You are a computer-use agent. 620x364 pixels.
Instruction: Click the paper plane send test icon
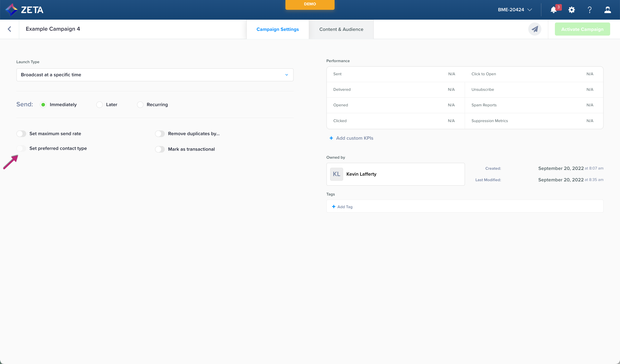535,29
